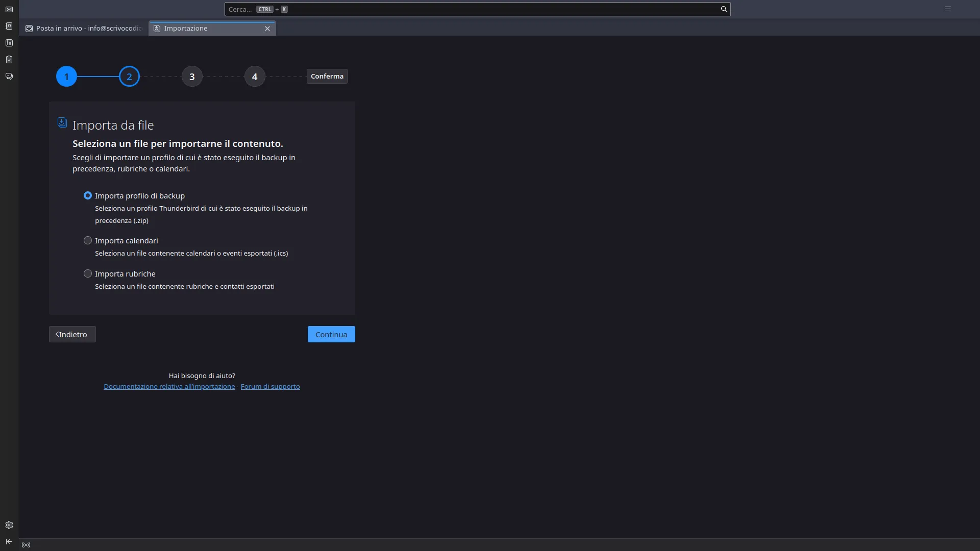Select Importa profilo di backup option

click(x=87, y=195)
